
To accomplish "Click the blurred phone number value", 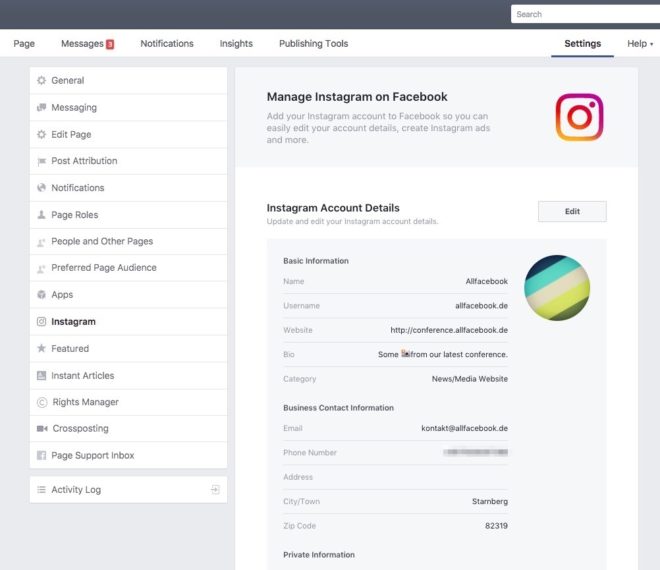I will pyautogui.click(x=476, y=452).
